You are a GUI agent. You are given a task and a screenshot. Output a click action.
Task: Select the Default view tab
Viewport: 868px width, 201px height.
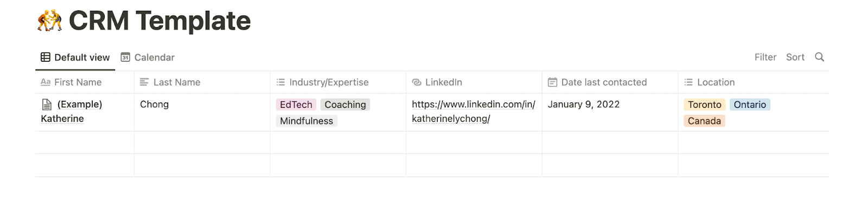pos(75,57)
